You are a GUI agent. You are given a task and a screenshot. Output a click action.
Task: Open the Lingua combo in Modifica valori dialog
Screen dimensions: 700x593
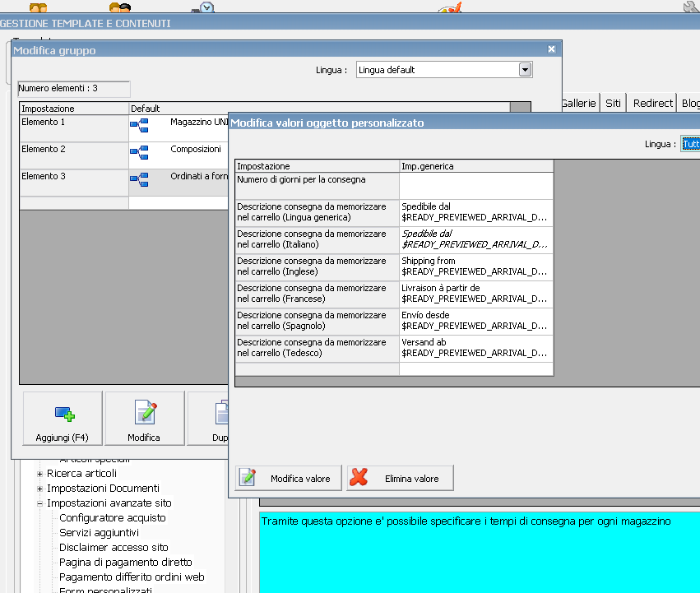pyautogui.click(x=690, y=144)
